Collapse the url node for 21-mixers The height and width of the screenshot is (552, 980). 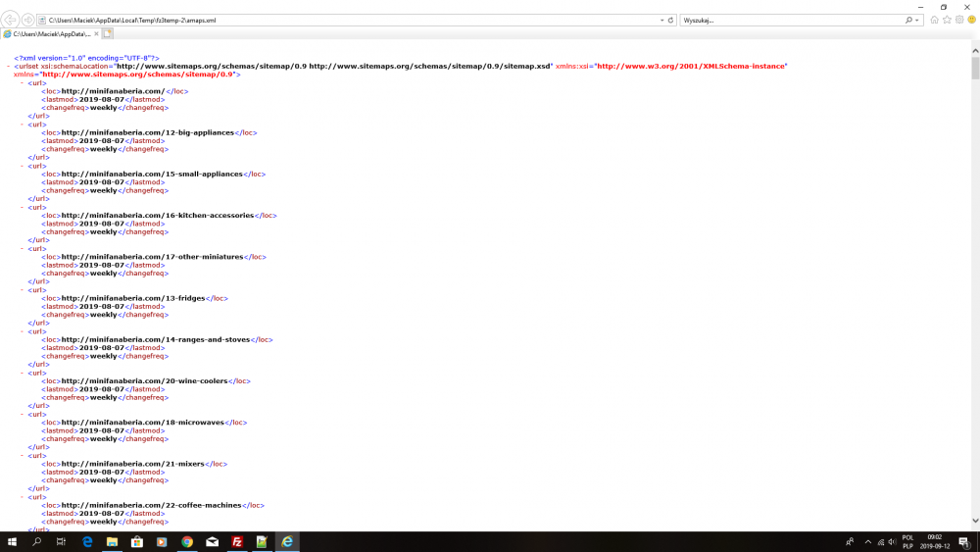point(22,455)
